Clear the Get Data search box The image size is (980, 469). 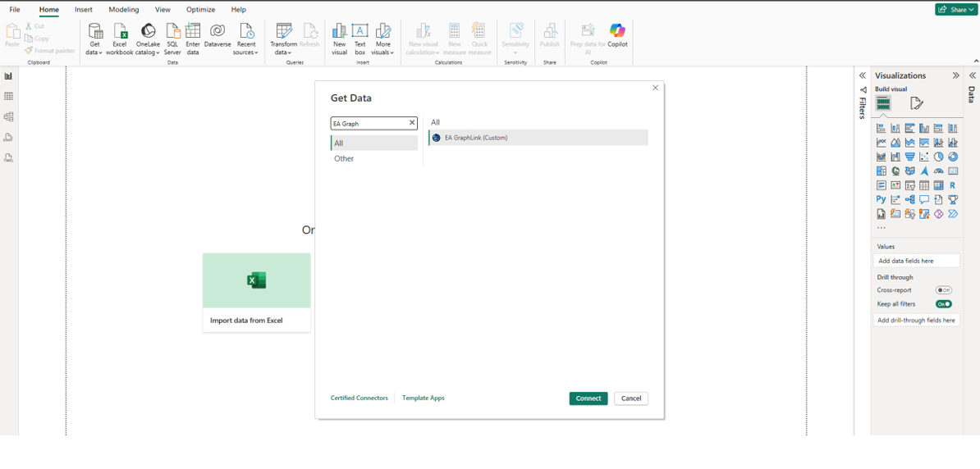(412, 123)
